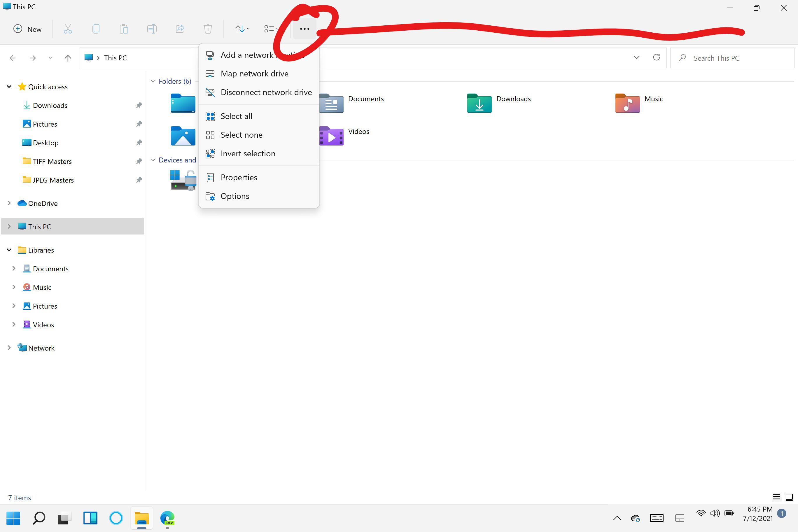Click Invert selection in the menu
798x532 pixels.
[x=248, y=153]
